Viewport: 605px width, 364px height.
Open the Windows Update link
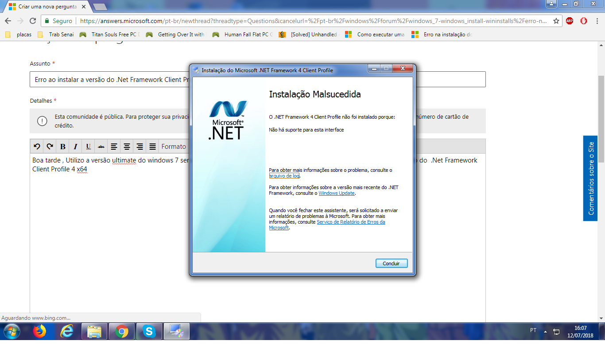click(337, 193)
